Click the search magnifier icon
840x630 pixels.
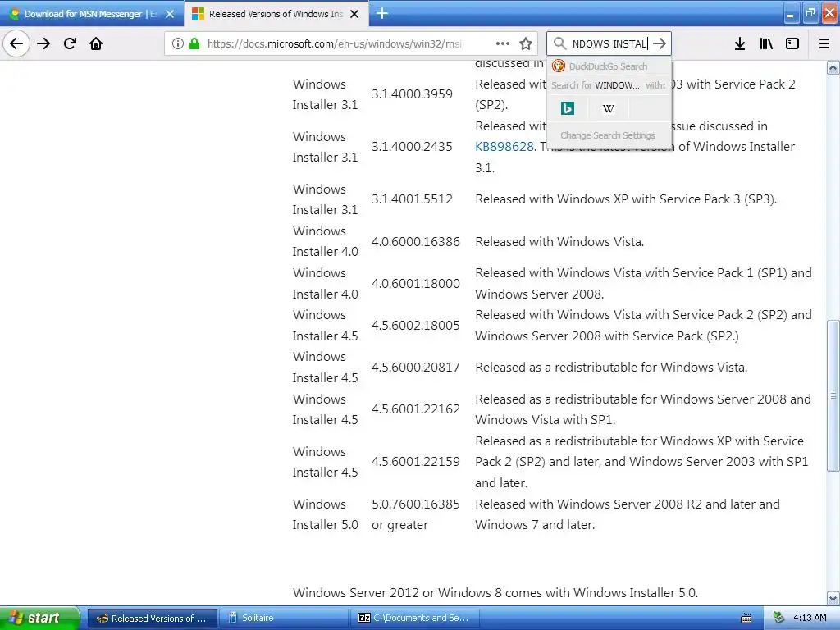point(559,43)
